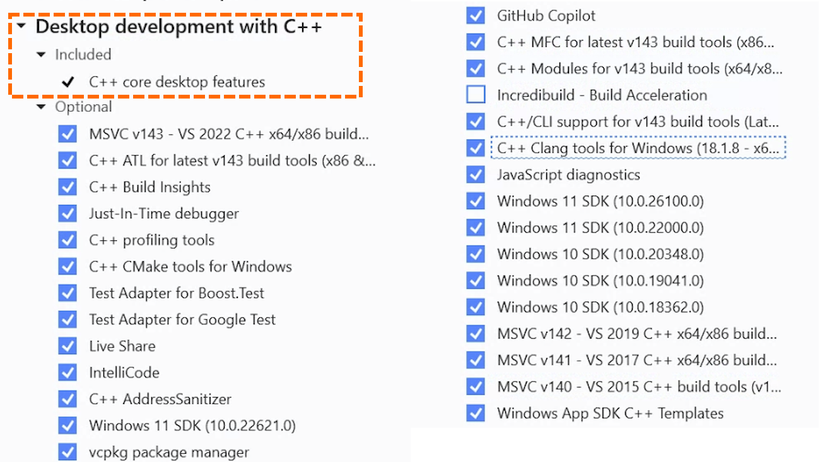Image resolution: width=820 pixels, height=462 pixels.
Task: Collapse the Included components group
Action: point(41,54)
